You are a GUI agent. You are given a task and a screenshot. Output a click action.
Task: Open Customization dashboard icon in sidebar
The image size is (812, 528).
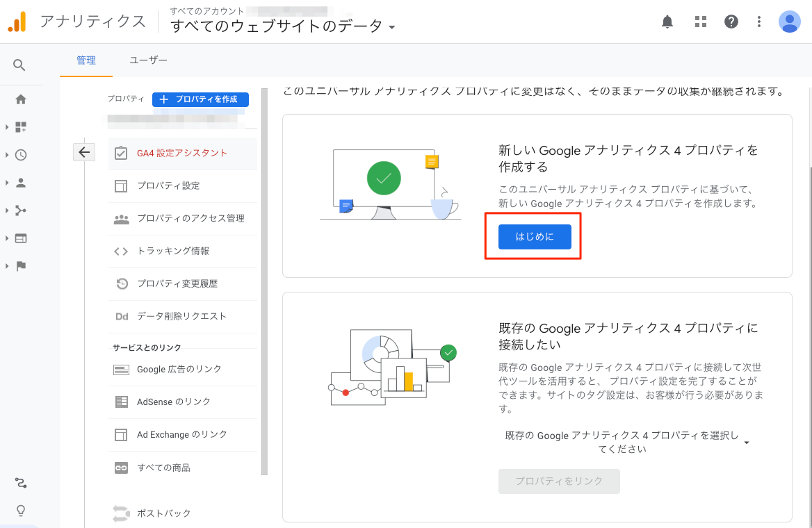tap(21, 127)
